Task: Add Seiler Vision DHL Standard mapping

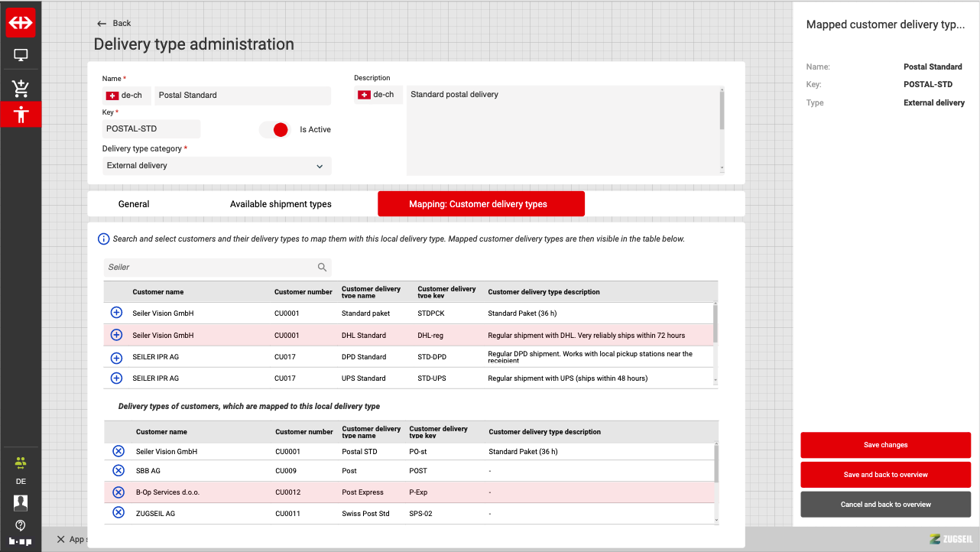Action: click(x=116, y=335)
